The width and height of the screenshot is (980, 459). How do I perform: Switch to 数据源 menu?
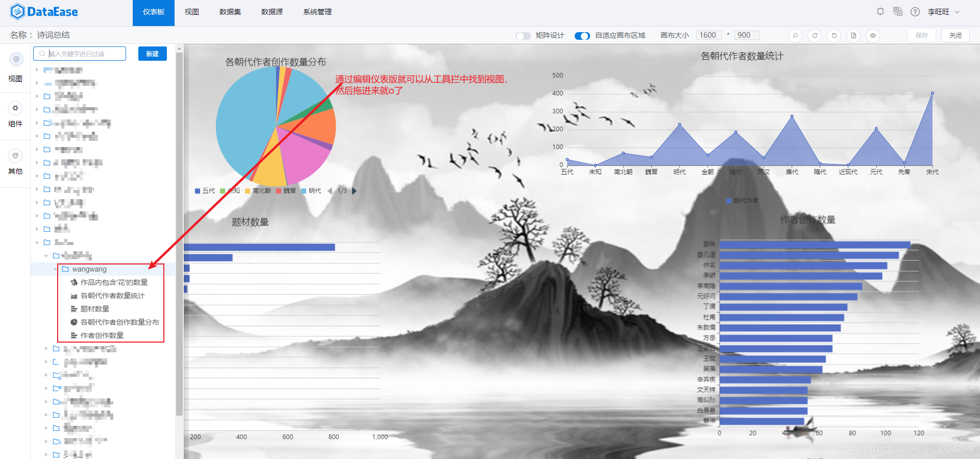click(272, 12)
